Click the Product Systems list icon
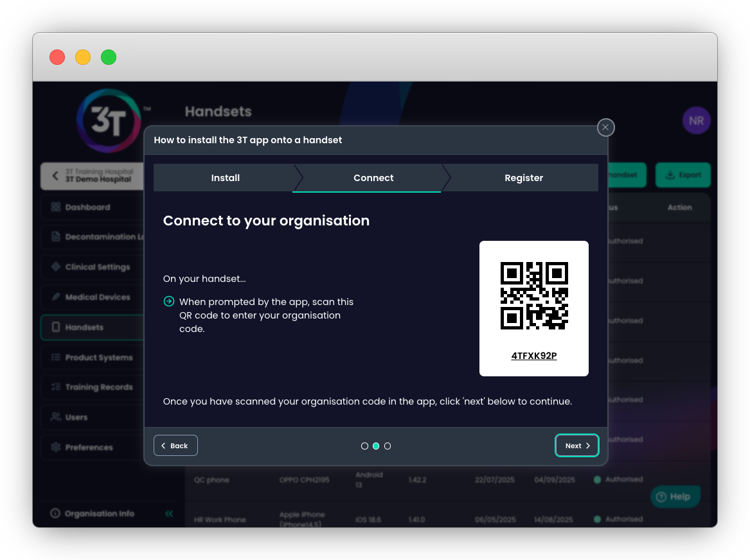This screenshot has height=560, width=750. pyautogui.click(x=56, y=357)
